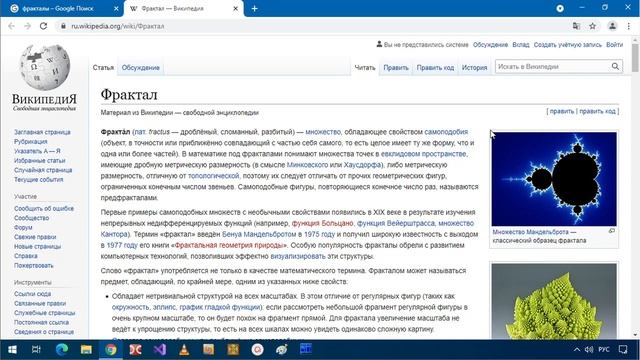Enlarge the Mandelbrot image caption icon
This screenshot has height=360, width=640.
point(611,231)
